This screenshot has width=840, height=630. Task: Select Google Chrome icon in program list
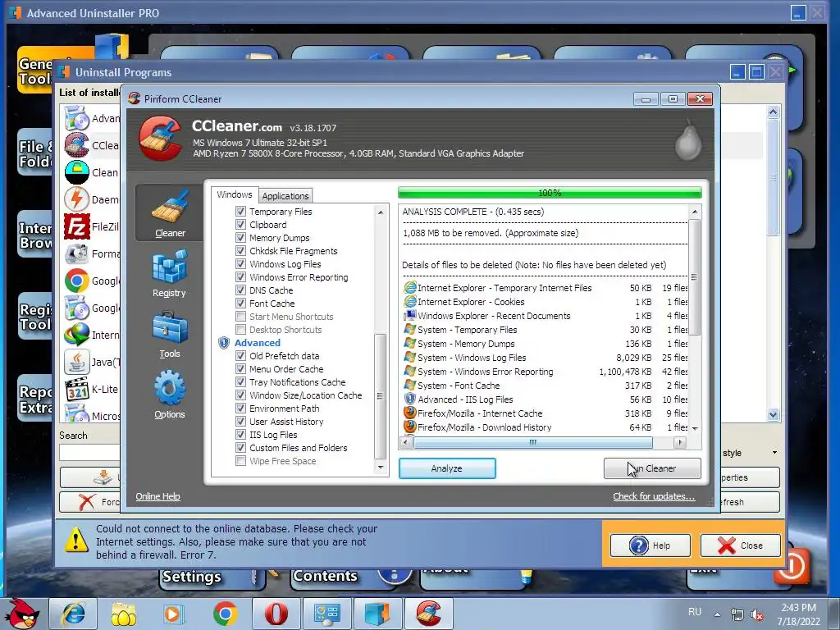pos(76,281)
